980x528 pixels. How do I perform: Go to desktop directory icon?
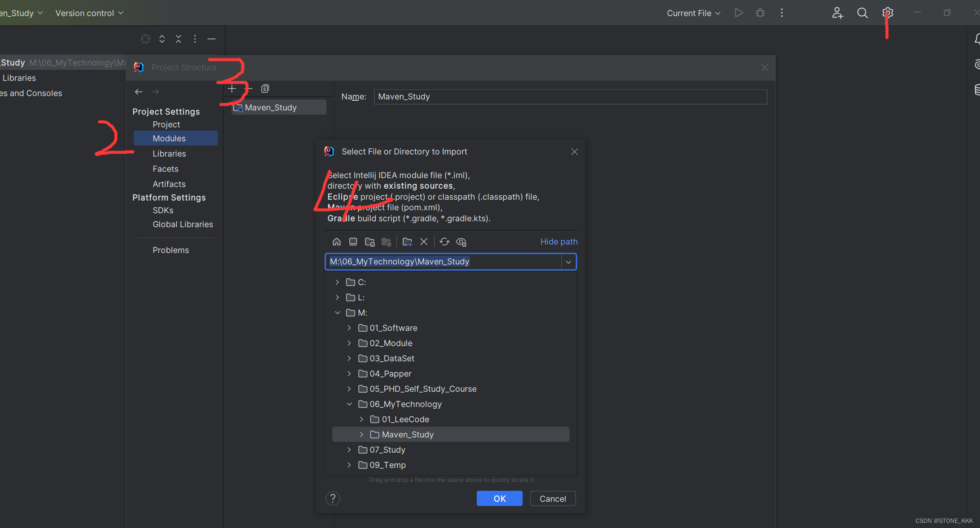(353, 242)
